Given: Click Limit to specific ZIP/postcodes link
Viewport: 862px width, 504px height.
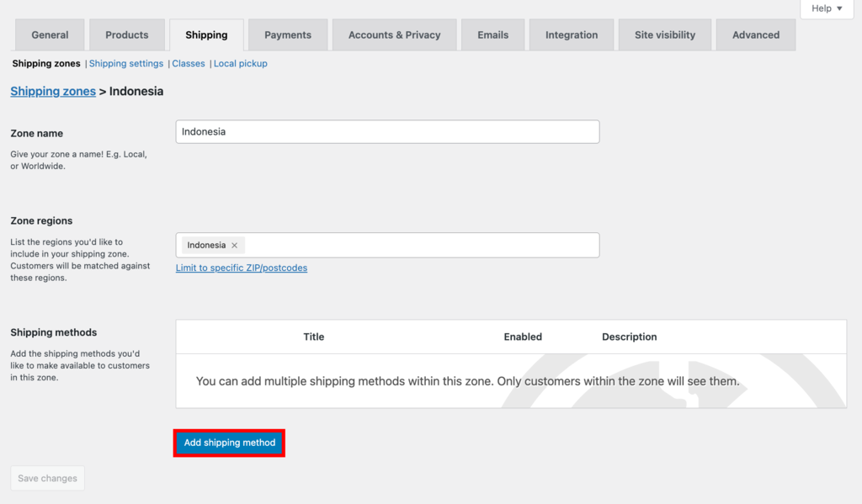Looking at the screenshot, I should (242, 268).
